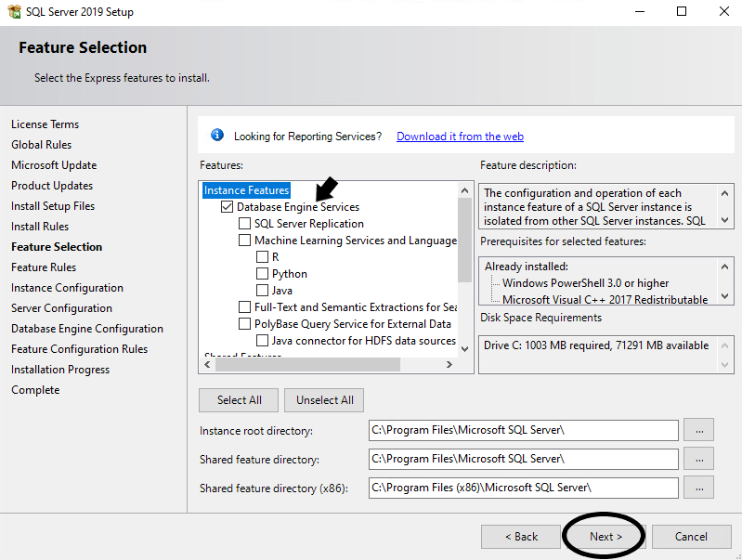Viewport: 742px width, 560px height.
Task: Click the Already installed heading
Action: pyautogui.click(x=527, y=266)
